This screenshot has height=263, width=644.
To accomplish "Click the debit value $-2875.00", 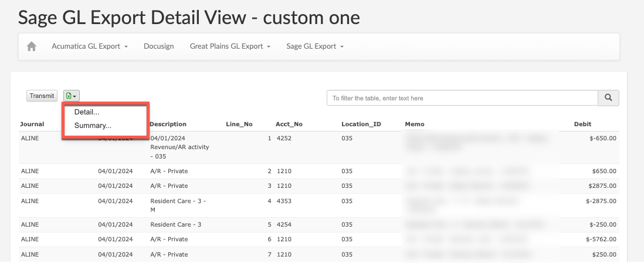I will click(601, 201).
